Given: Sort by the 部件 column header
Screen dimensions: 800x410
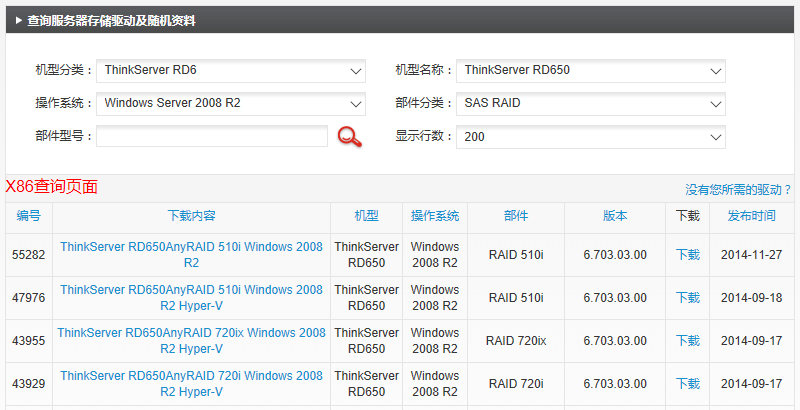Looking at the screenshot, I should pyautogui.click(x=516, y=216).
